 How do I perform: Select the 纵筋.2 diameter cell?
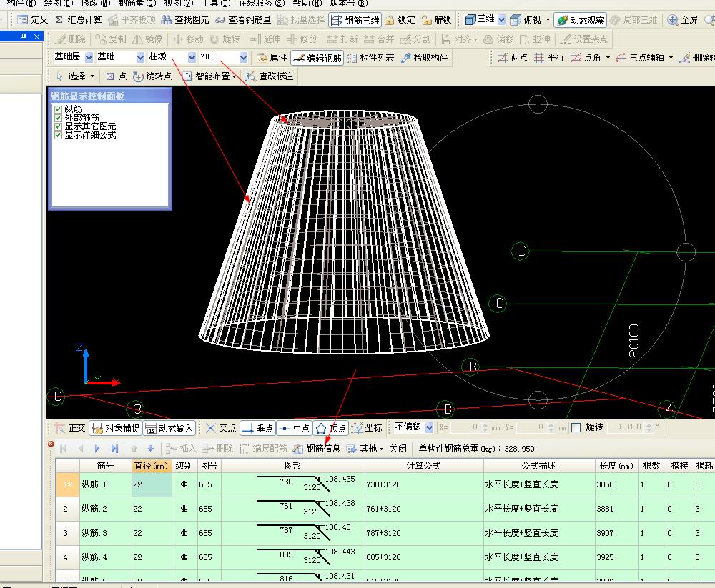coord(152,509)
